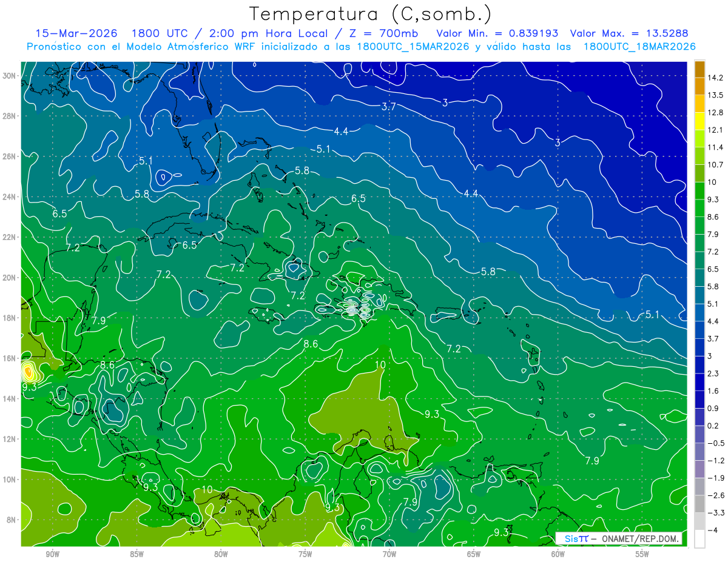Screen dimensions: 728x562
Task: Select "Valor Max. = 13.5288" in header
Action: (629, 33)
